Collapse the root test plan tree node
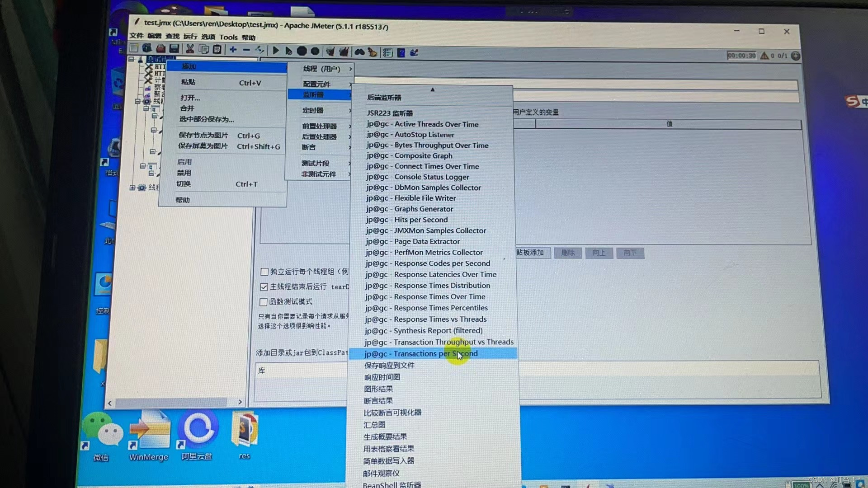 (x=132, y=59)
